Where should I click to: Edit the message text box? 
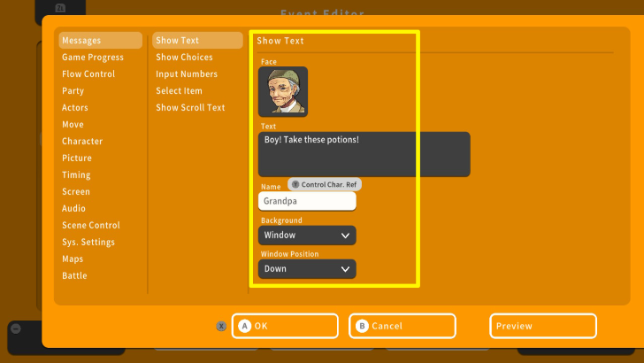(x=364, y=154)
